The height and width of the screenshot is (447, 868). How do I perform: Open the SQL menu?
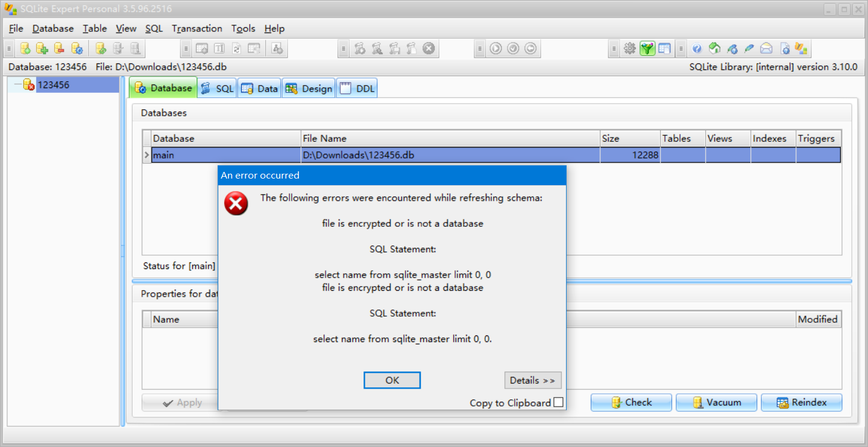(154, 28)
